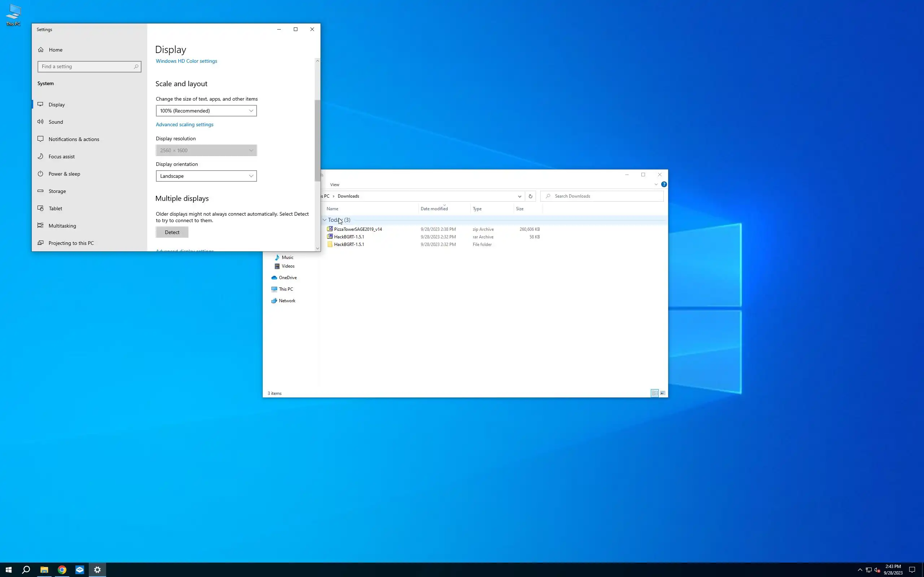Open Chrome from the taskbar
This screenshot has height=577, width=924.
tap(62, 570)
